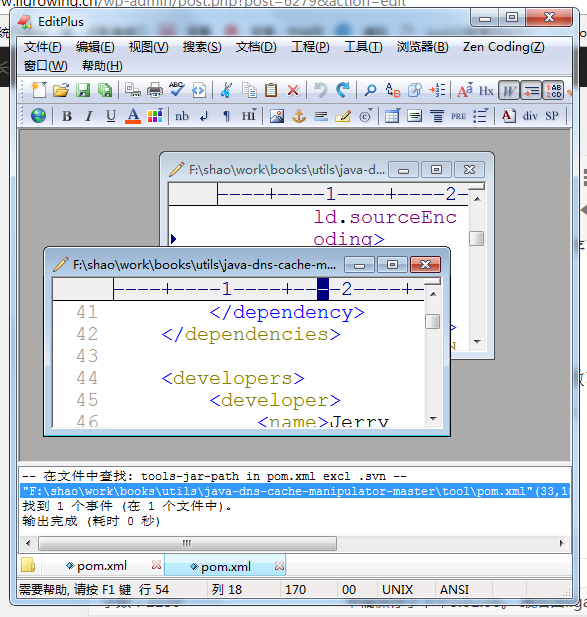Open the 帮助(H) menu
This screenshot has height=617, width=587.
click(102, 66)
